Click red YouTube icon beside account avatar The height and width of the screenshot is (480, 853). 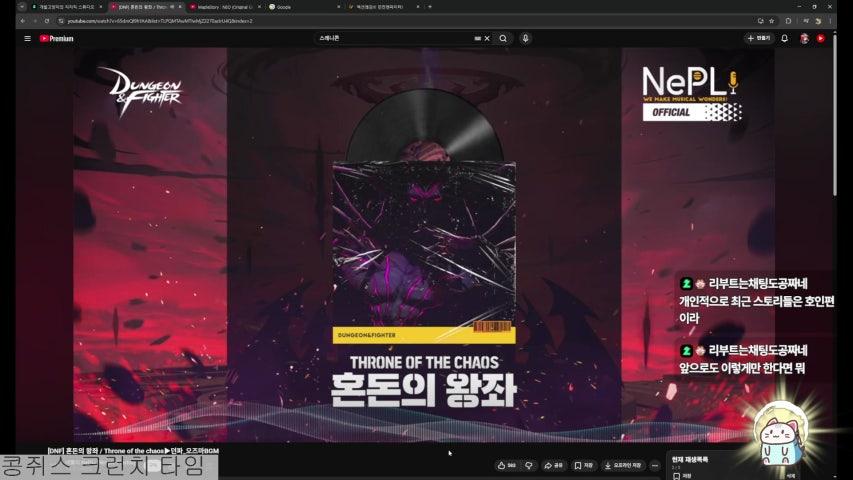(821, 39)
